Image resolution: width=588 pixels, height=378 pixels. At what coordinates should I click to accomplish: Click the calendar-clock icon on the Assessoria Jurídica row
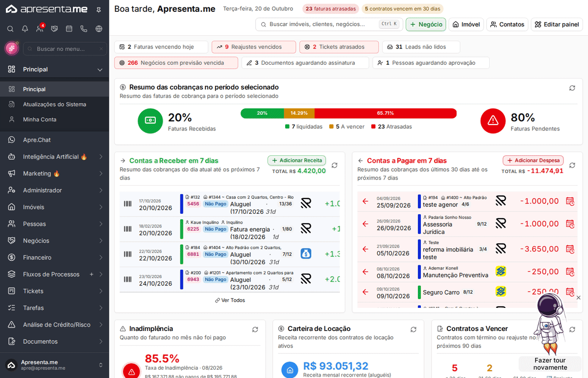pos(570,224)
